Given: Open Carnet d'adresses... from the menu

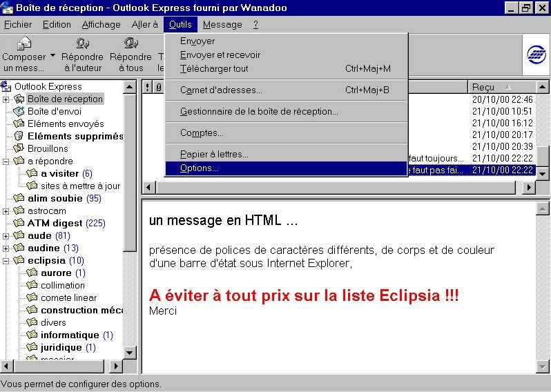Looking at the screenshot, I should click(286, 90).
